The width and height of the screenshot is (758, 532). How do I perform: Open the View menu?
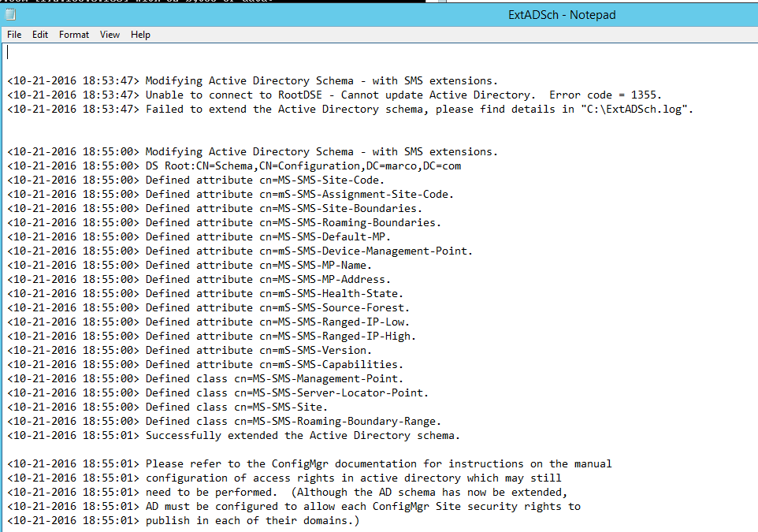(x=110, y=35)
